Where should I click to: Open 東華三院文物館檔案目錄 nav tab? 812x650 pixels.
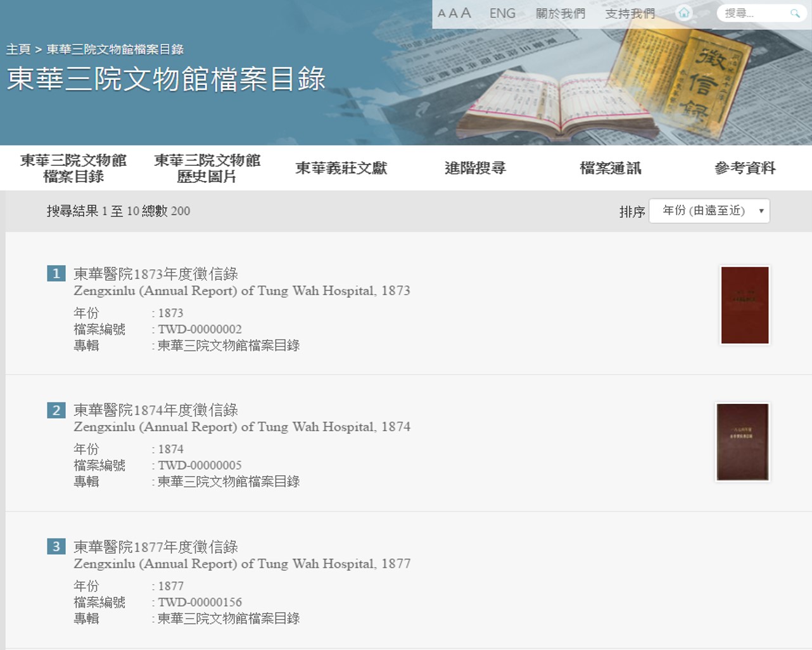tap(73, 168)
